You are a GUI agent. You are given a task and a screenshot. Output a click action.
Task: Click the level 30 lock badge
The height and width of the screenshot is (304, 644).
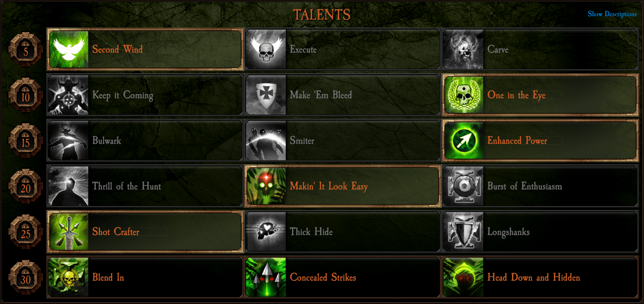click(x=25, y=277)
